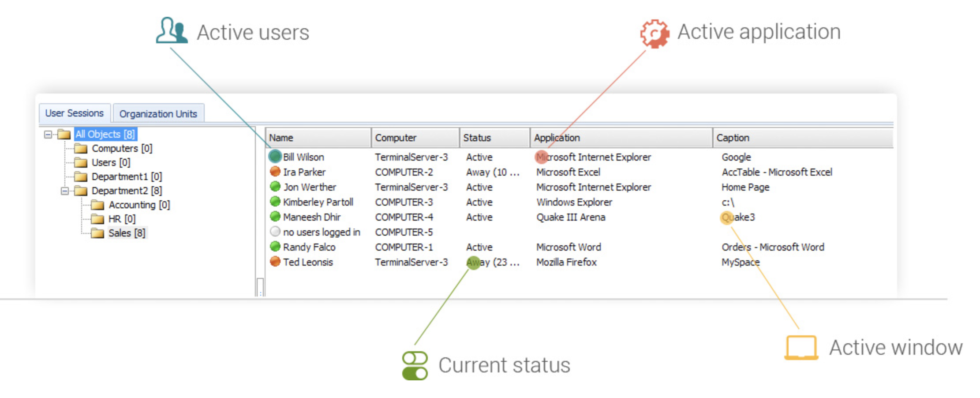Open the Organization Units tab
980x398 pixels.
pos(158,114)
